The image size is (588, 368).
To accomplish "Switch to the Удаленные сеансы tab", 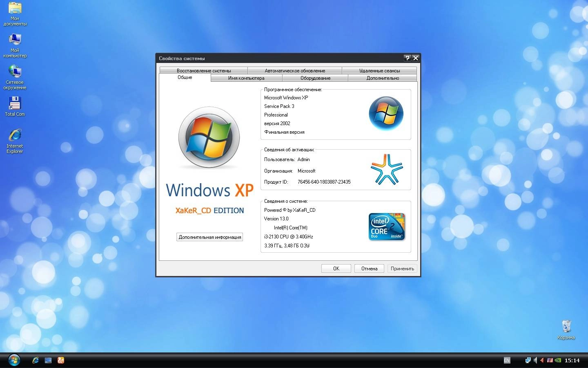I will point(379,71).
